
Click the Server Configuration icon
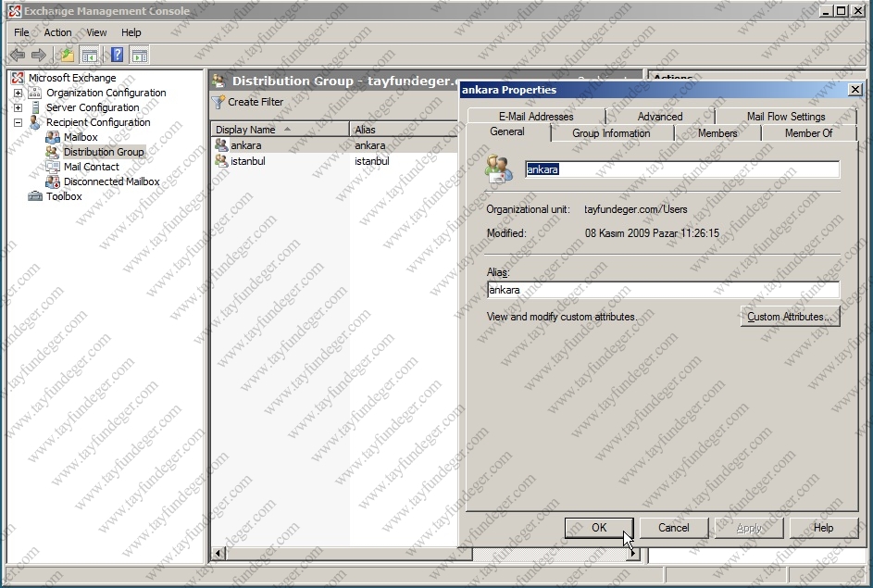click(x=35, y=107)
